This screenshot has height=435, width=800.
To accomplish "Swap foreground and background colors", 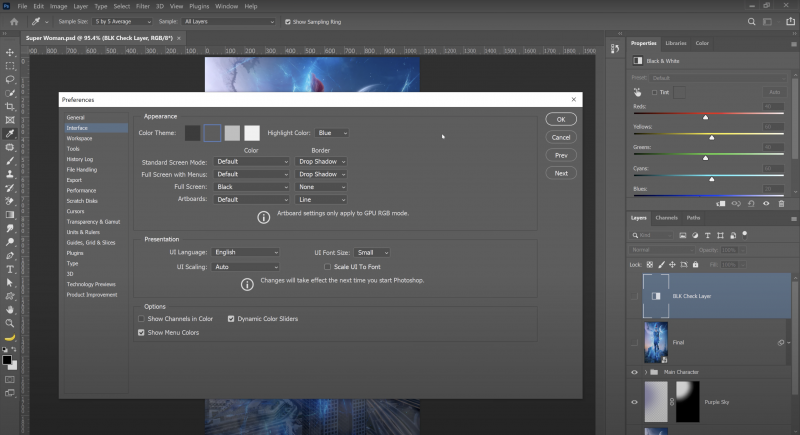I will pos(14,350).
